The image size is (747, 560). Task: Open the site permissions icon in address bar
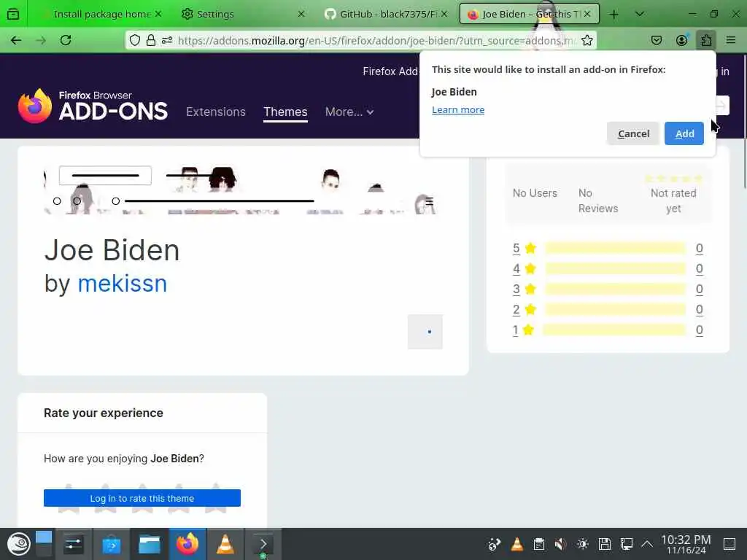[x=167, y=41]
